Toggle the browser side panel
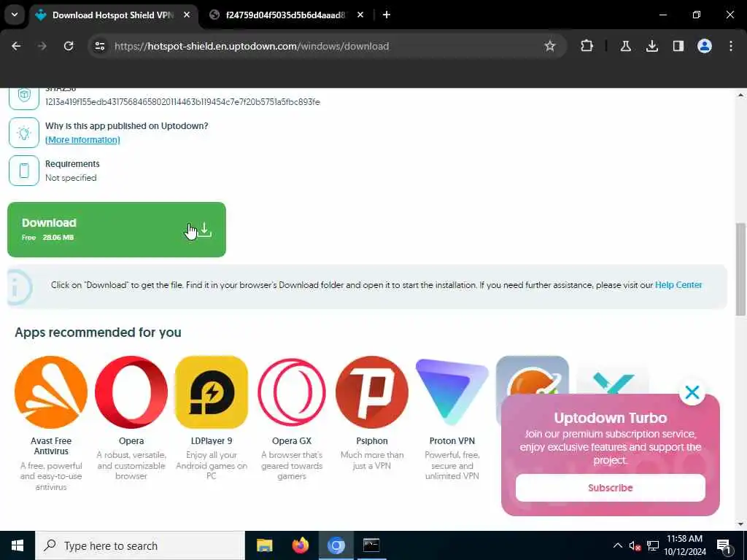This screenshot has width=747, height=560. click(678, 46)
